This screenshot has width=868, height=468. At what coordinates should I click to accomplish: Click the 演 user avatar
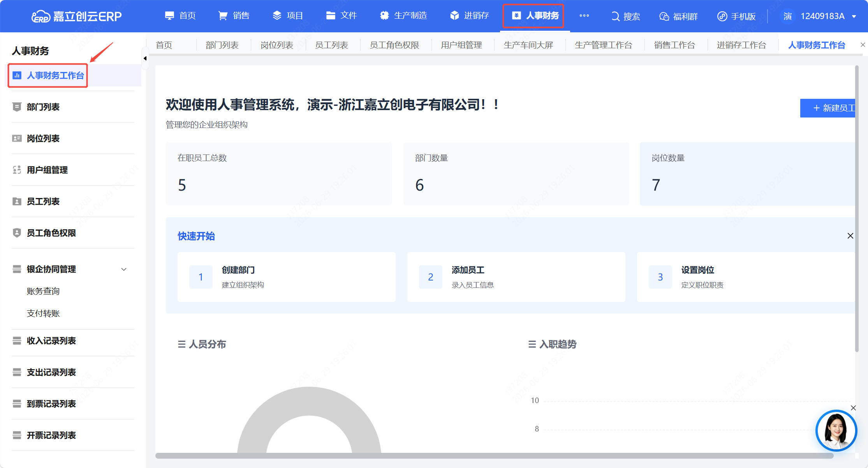point(787,16)
